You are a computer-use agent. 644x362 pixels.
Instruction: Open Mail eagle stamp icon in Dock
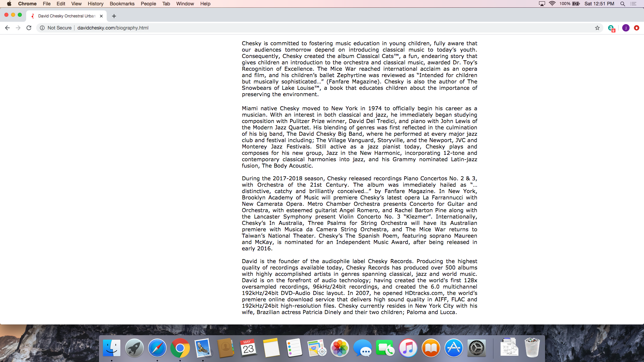coord(203,348)
